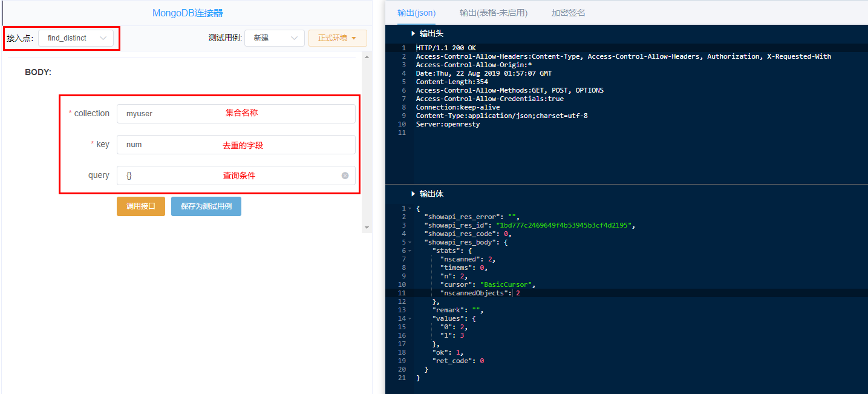Screen dimensions: 868x394
Task: Switch to the 加密签名 tab
Action: (569, 13)
